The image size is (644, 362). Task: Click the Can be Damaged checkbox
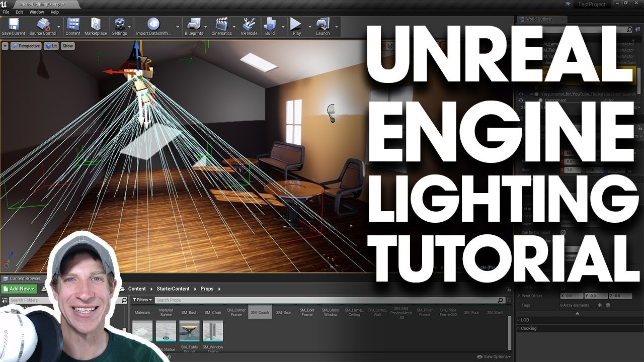coord(563,232)
